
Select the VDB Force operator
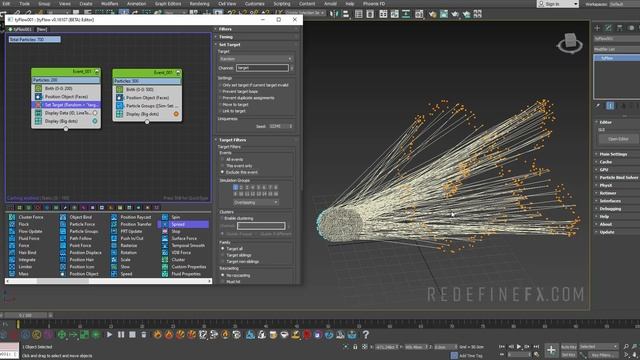pyautogui.click(x=181, y=253)
